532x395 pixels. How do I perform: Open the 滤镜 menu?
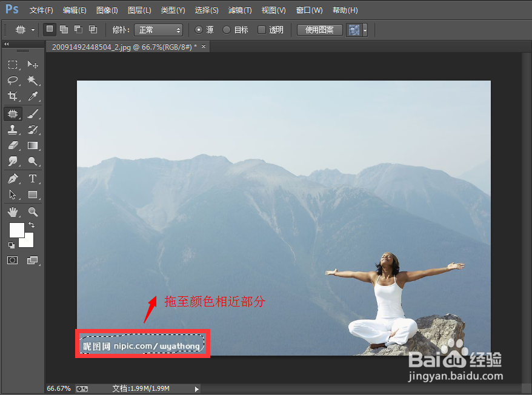click(x=239, y=10)
